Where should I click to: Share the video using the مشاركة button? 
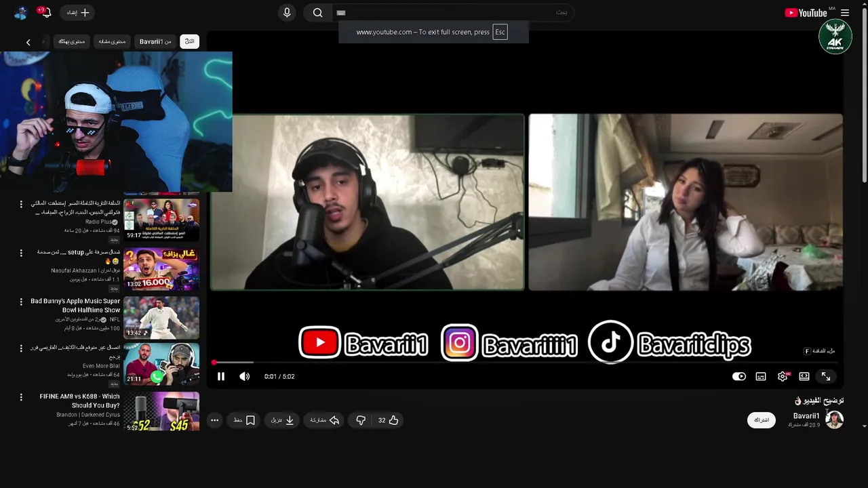pyautogui.click(x=324, y=420)
